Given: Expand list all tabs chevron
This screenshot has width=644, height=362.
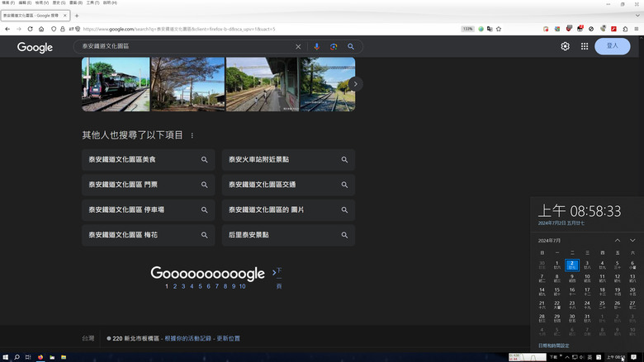Looking at the screenshot, I should (x=637, y=16).
